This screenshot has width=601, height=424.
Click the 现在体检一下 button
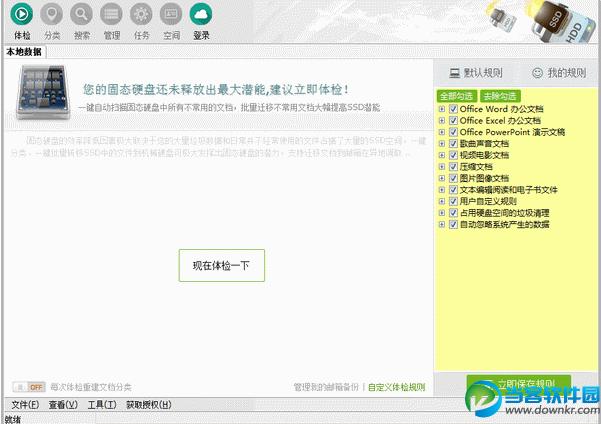pos(222,265)
